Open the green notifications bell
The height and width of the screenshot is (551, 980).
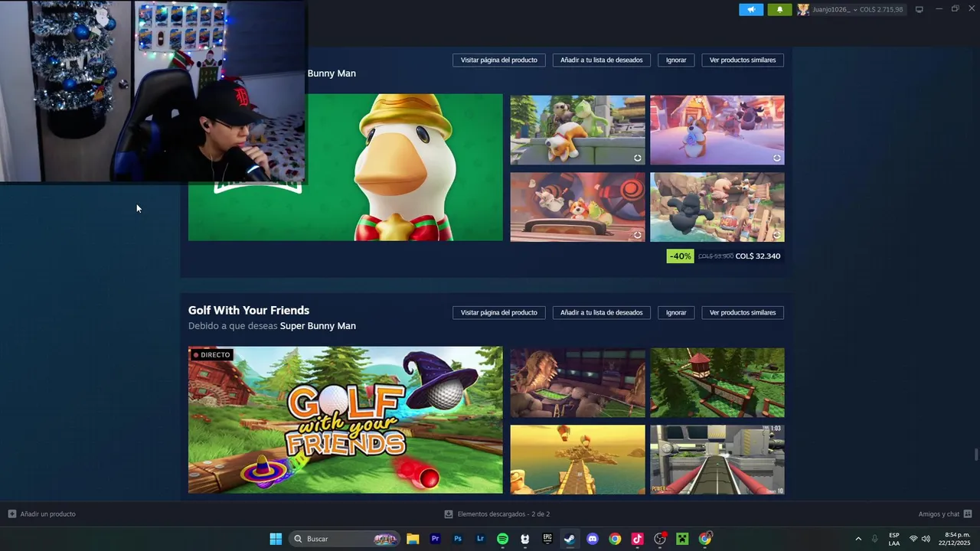pos(779,9)
